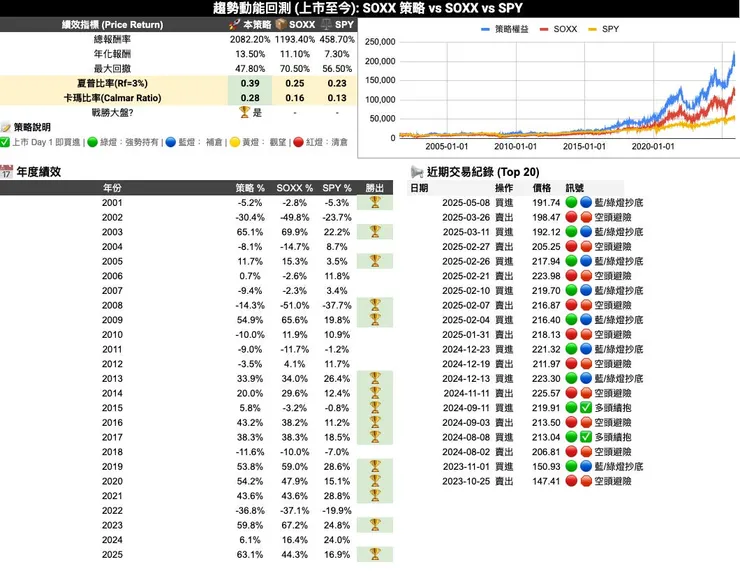Click the blue light icon in the strategy legend
Image resolution: width=740 pixels, height=571 pixels.
pos(171,142)
